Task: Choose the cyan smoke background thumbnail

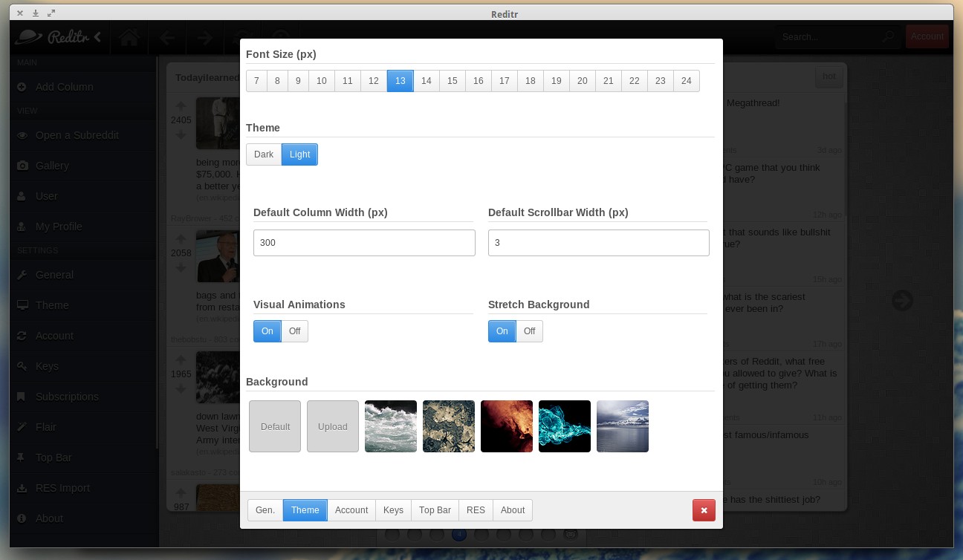Action: tap(565, 426)
